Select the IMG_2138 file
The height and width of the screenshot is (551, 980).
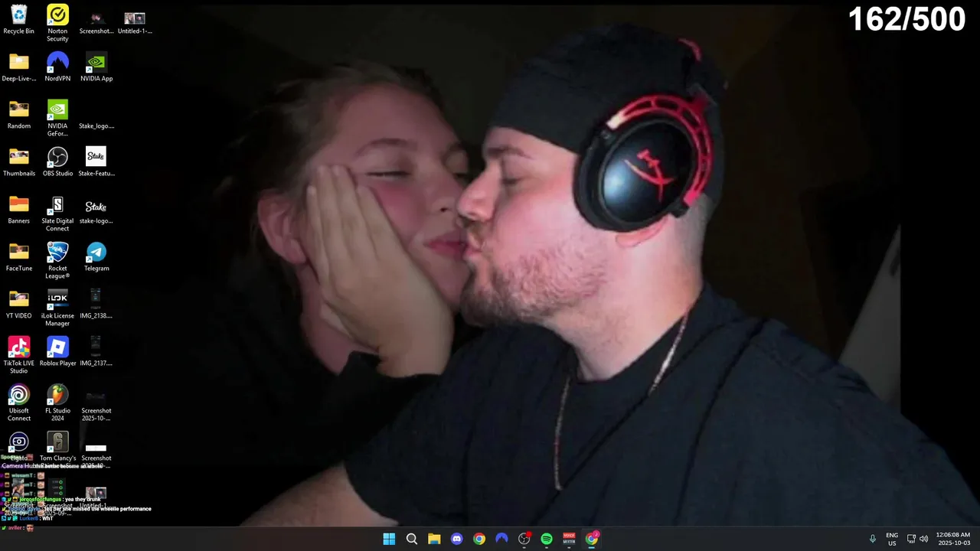click(x=96, y=305)
